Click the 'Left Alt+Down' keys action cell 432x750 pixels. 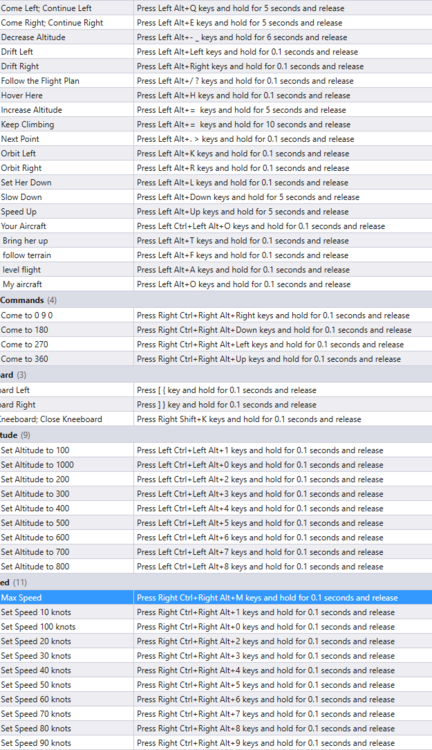(283, 197)
